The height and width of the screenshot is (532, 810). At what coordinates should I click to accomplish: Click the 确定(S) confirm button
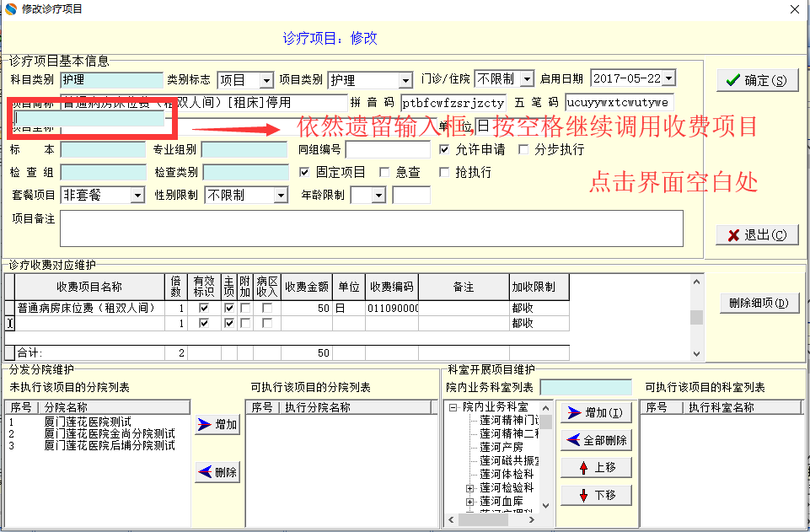point(757,80)
